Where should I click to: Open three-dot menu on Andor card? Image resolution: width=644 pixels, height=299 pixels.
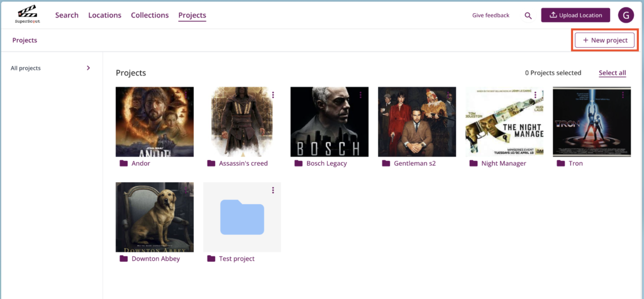[x=186, y=95]
